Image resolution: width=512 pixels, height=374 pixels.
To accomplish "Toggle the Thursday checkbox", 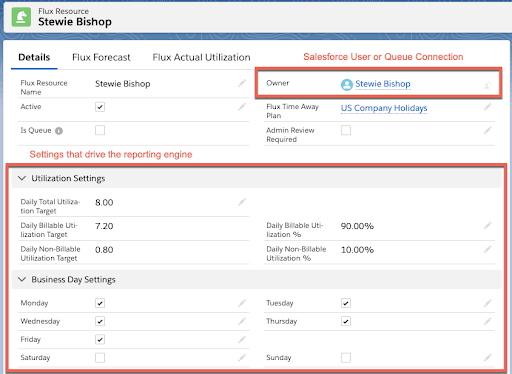I will tap(346, 321).
